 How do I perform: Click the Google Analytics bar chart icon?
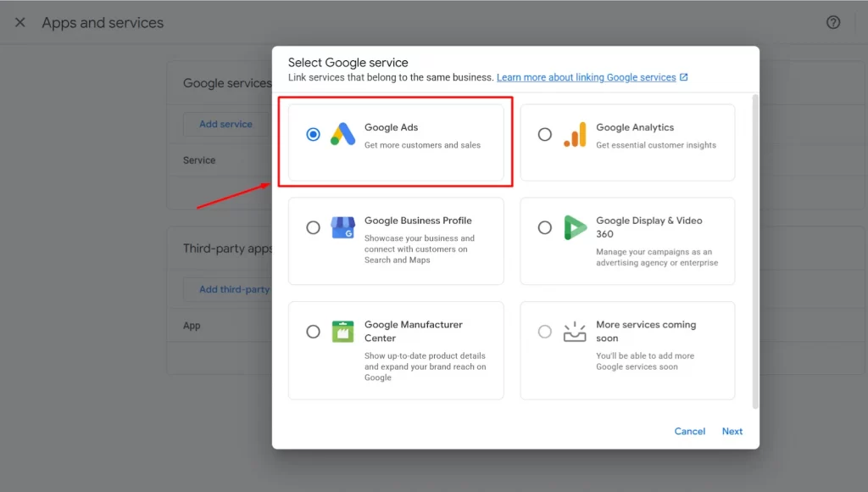tap(575, 135)
